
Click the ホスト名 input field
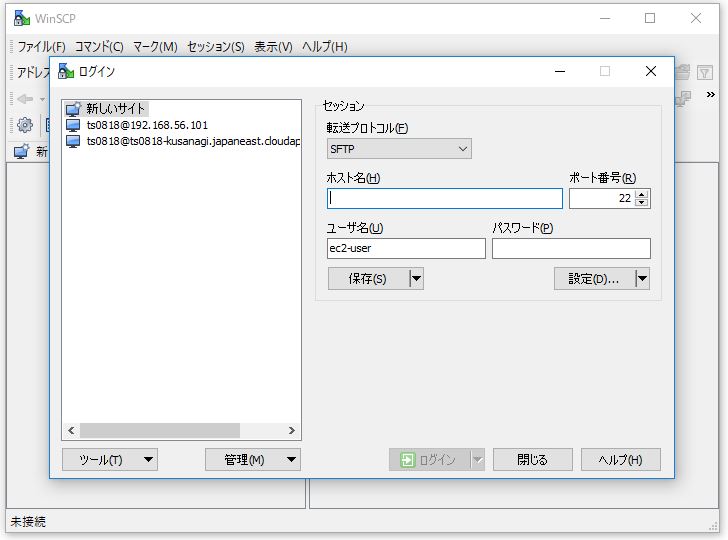click(445, 199)
